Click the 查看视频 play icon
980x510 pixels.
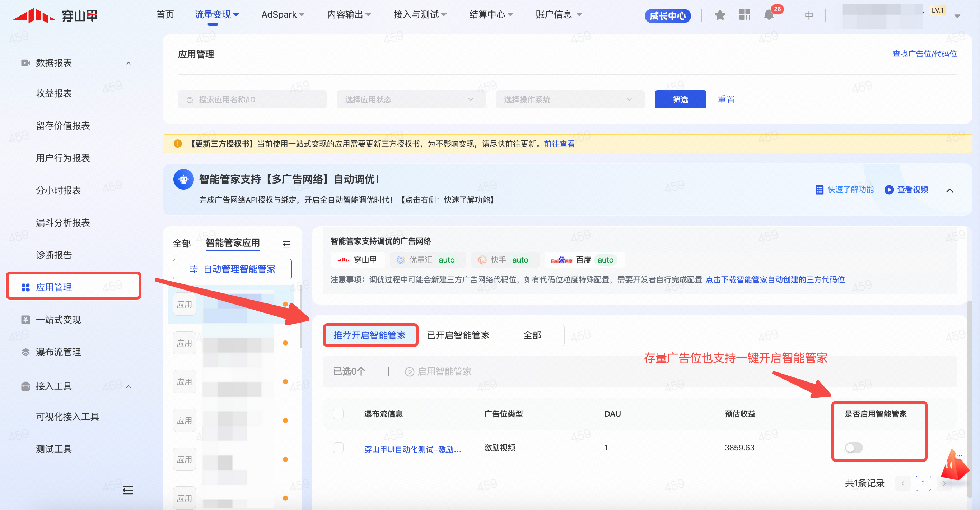[x=889, y=190]
